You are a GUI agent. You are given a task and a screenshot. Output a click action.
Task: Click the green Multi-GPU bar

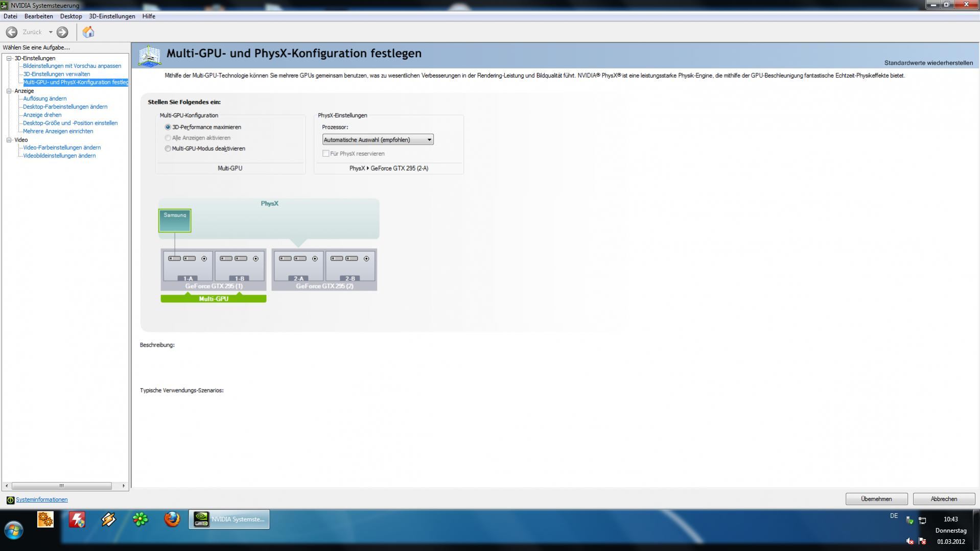(x=214, y=299)
